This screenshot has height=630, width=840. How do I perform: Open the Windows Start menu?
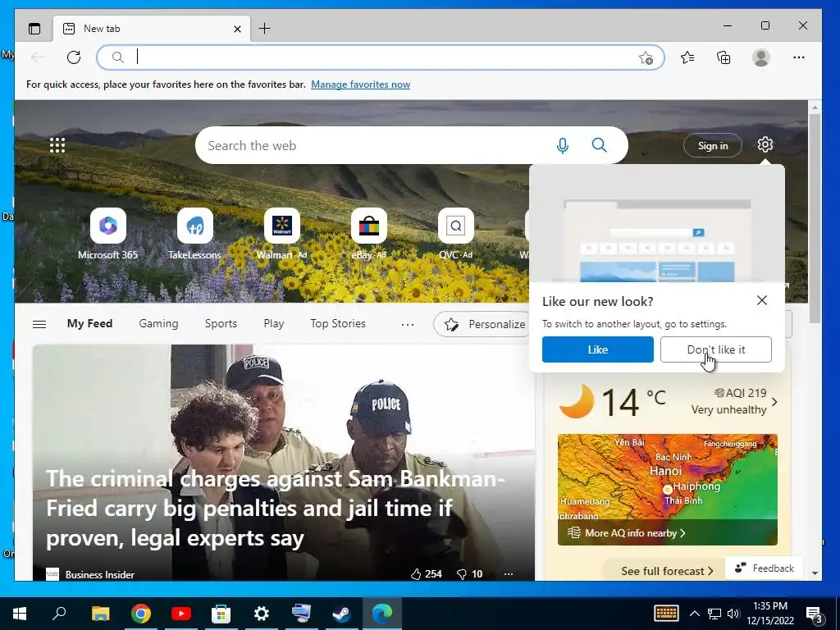click(x=20, y=614)
